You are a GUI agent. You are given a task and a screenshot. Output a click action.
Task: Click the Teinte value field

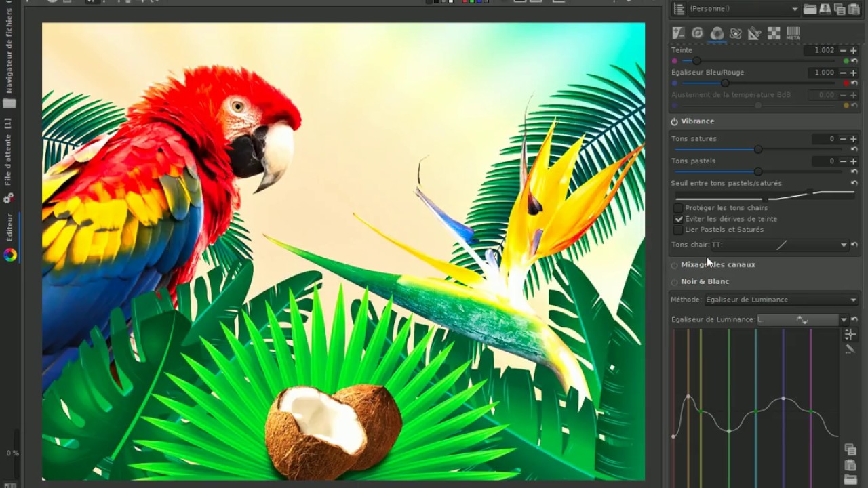tap(821, 50)
